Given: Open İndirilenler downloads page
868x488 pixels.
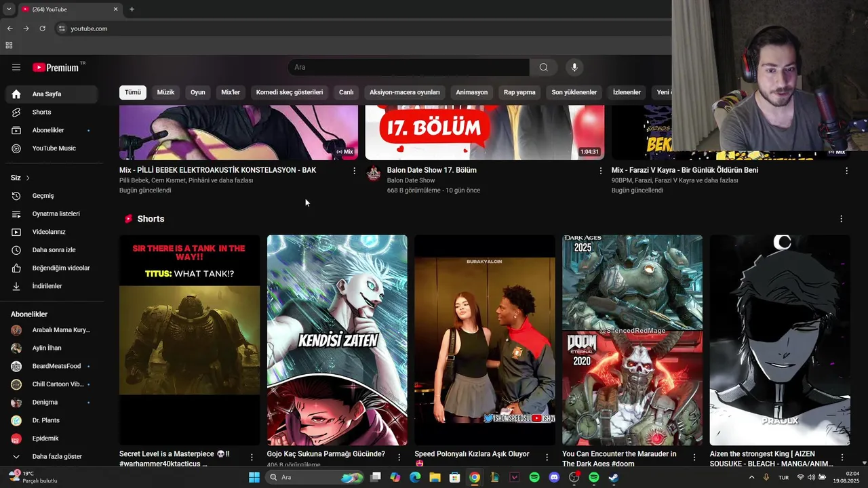Looking at the screenshot, I should [x=52, y=286].
